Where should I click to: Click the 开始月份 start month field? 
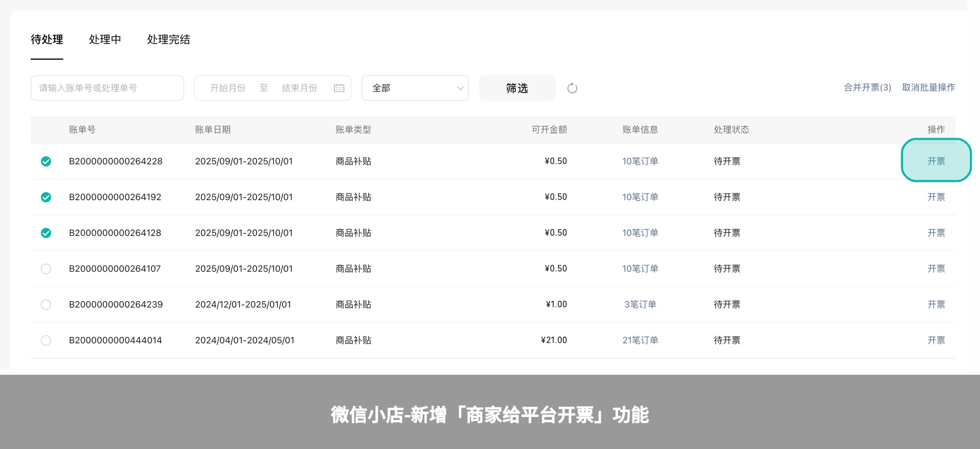228,88
